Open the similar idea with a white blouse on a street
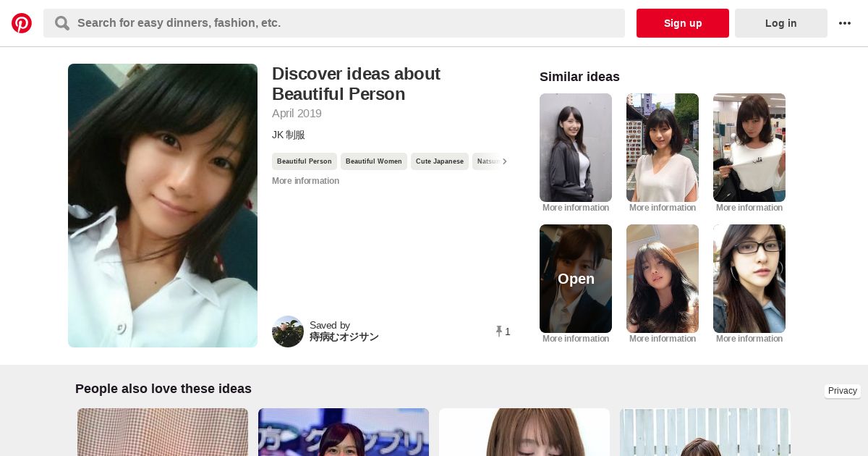868x456 pixels. click(663, 148)
